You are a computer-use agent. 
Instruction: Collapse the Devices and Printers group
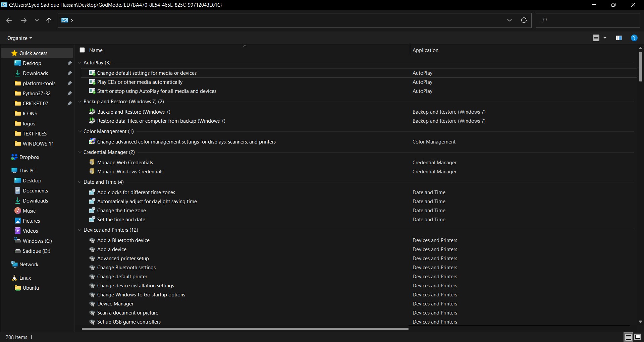coord(80,230)
